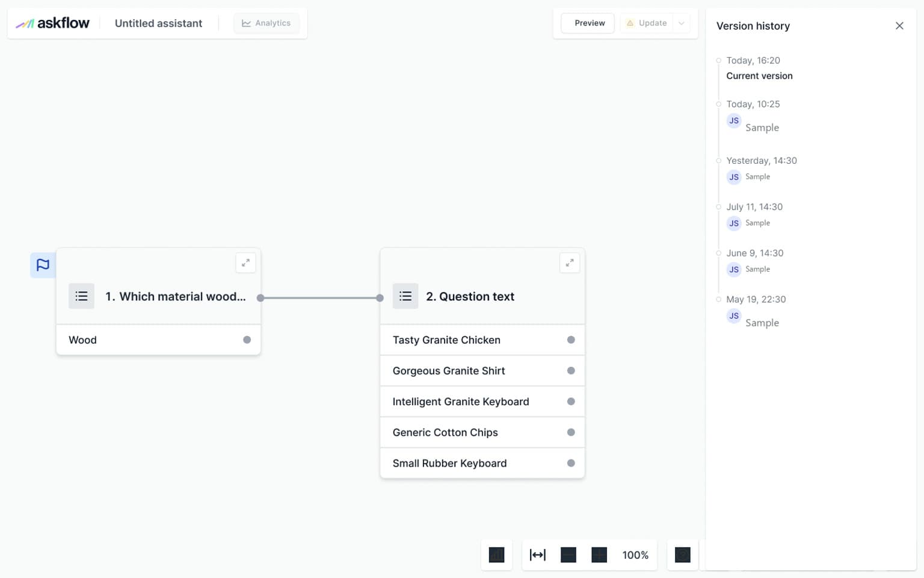Viewport: 924px width, 578px height.
Task: Click the Preview button
Action: click(588, 23)
